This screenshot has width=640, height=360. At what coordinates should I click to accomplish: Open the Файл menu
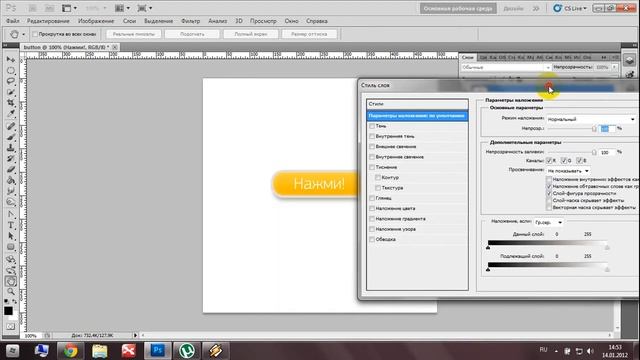pyautogui.click(x=13, y=21)
